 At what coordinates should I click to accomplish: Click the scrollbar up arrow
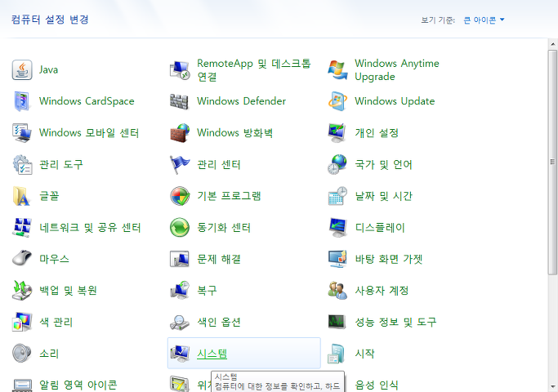(x=552, y=44)
